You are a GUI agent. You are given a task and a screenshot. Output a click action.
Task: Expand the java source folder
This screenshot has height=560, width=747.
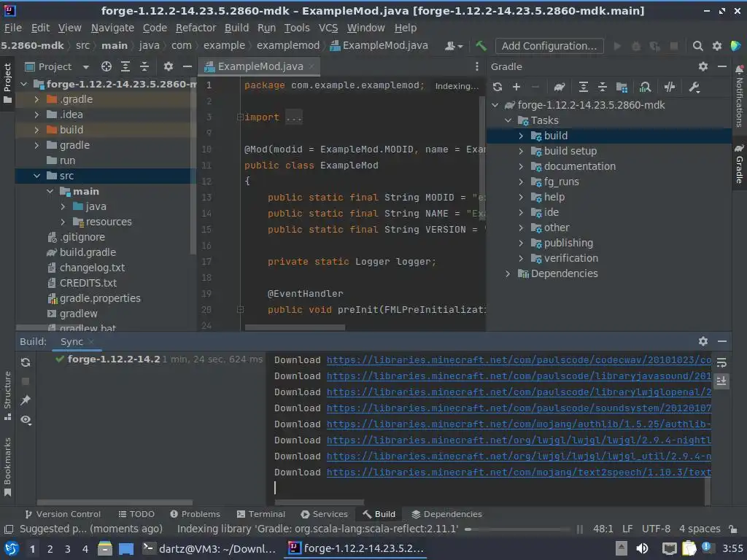coord(63,206)
